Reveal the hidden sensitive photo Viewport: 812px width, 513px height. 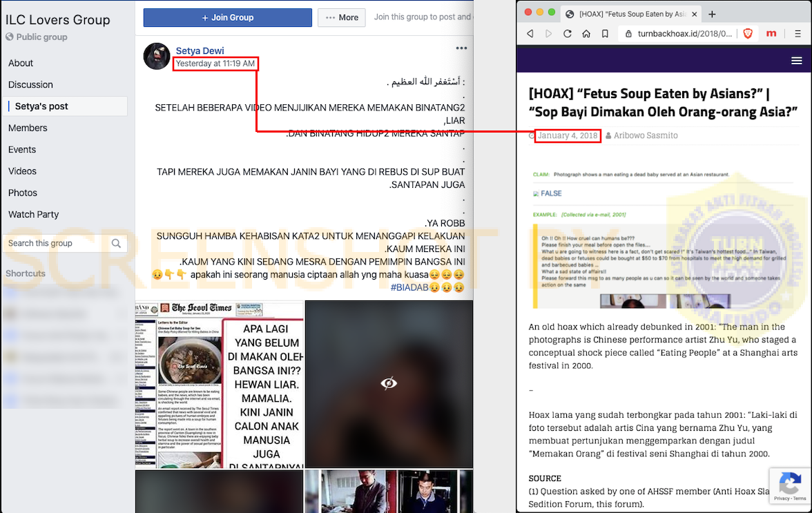pyautogui.click(x=389, y=384)
